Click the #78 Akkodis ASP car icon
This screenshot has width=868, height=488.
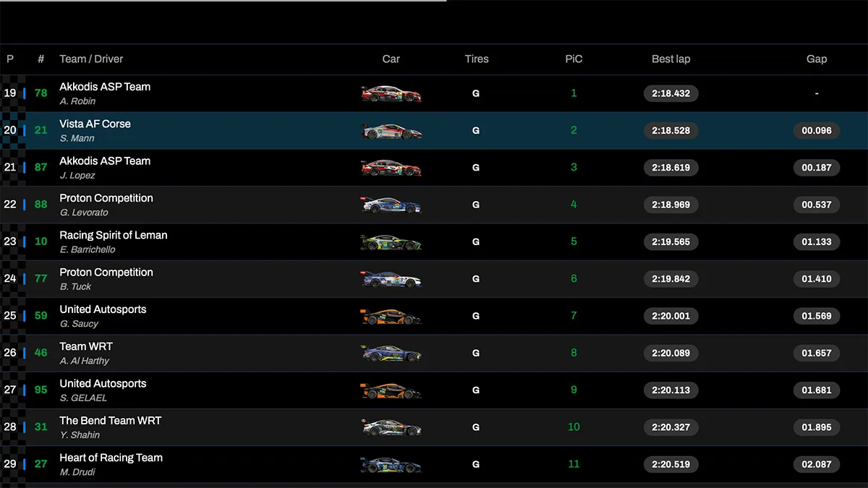(391, 94)
